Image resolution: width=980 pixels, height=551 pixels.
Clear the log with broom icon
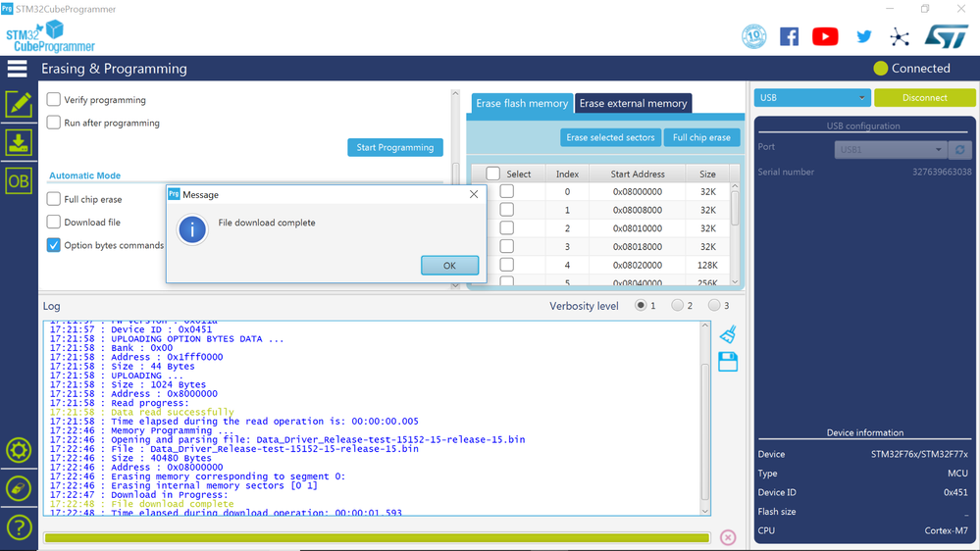pos(728,334)
